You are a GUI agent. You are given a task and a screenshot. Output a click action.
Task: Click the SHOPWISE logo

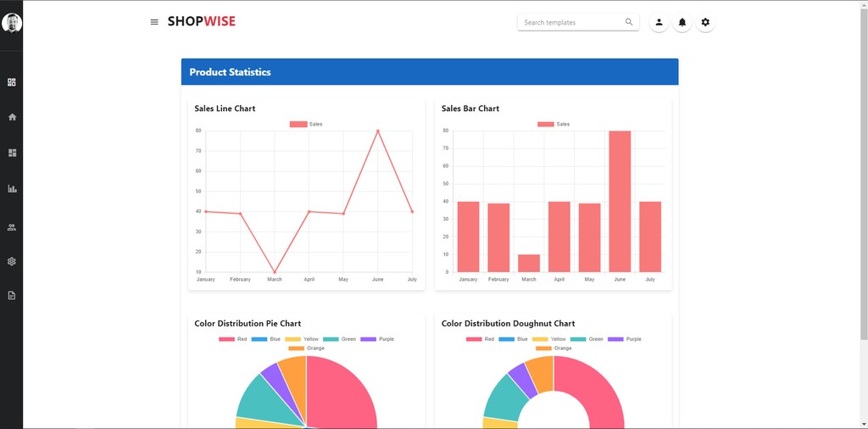coord(202,21)
